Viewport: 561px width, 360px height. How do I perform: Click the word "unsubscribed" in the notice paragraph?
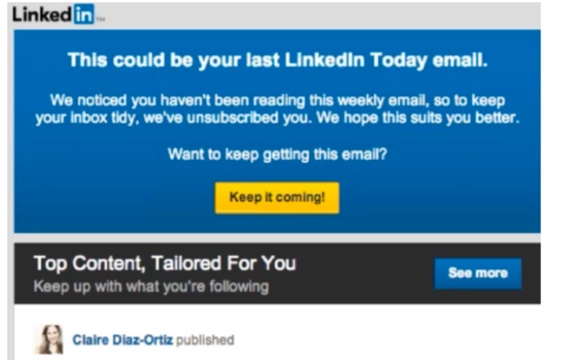pos(233,118)
